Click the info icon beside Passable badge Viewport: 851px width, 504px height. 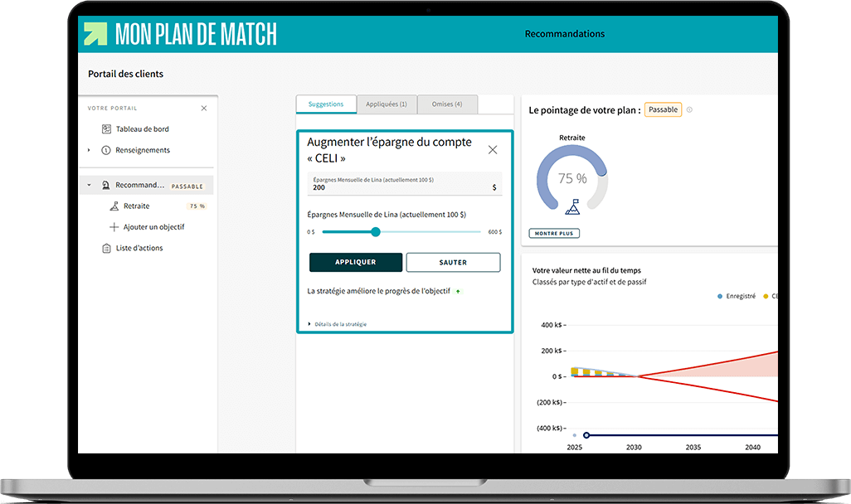689,110
